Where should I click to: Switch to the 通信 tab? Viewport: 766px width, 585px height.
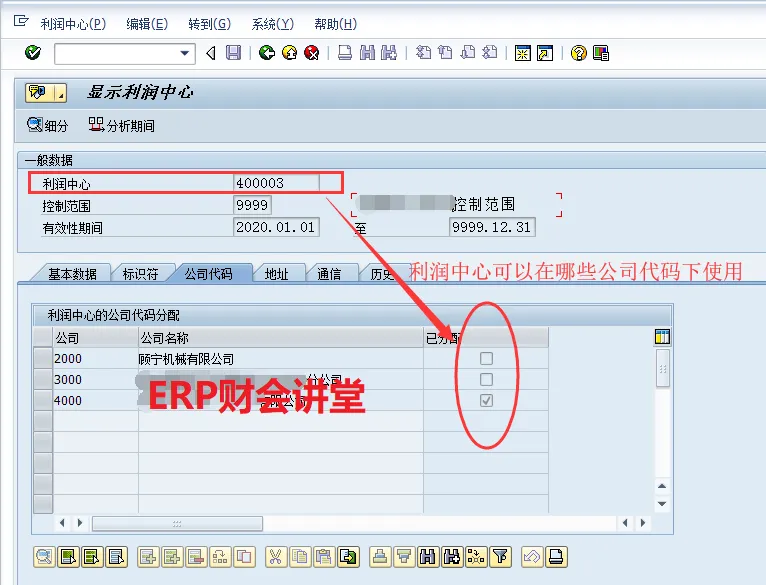coord(329,274)
